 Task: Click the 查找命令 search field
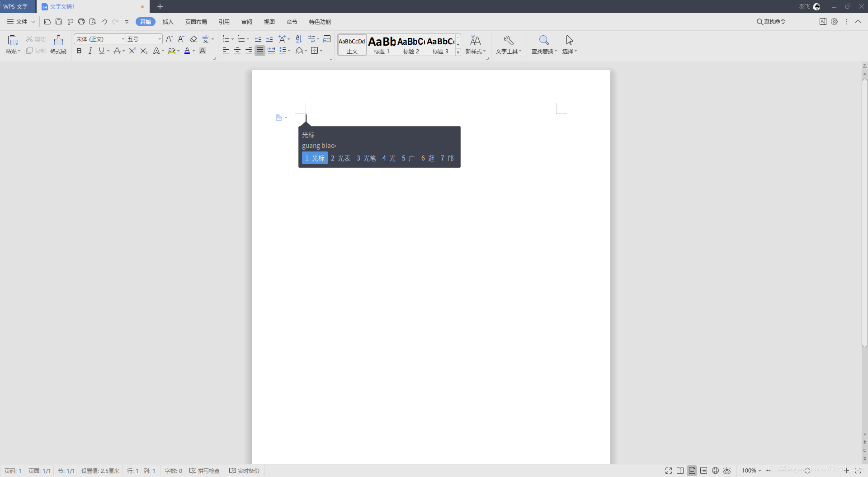tap(771, 22)
